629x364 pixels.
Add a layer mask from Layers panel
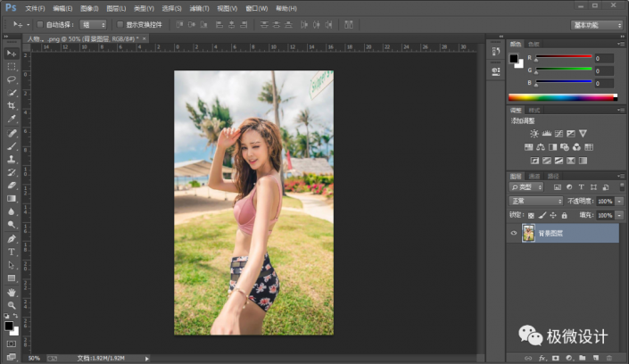click(x=555, y=358)
